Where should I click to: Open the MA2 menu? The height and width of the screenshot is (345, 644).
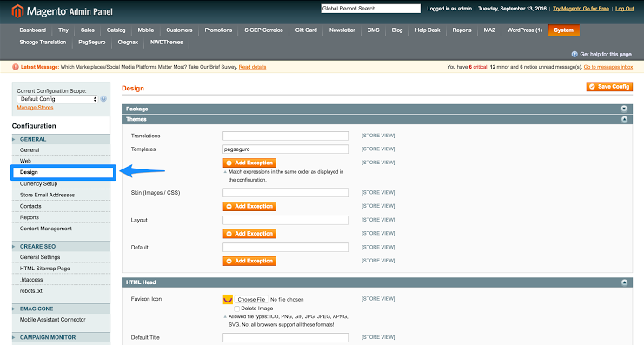coord(489,30)
